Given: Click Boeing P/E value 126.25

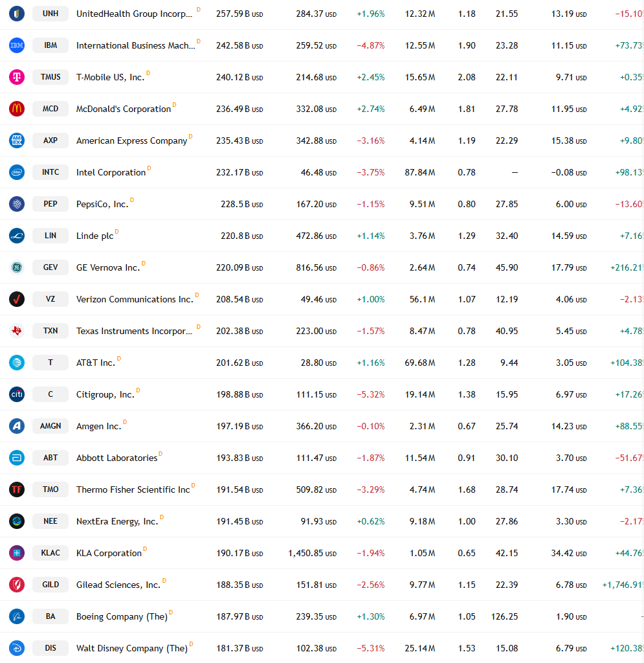Looking at the screenshot, I should coord(505,616).
